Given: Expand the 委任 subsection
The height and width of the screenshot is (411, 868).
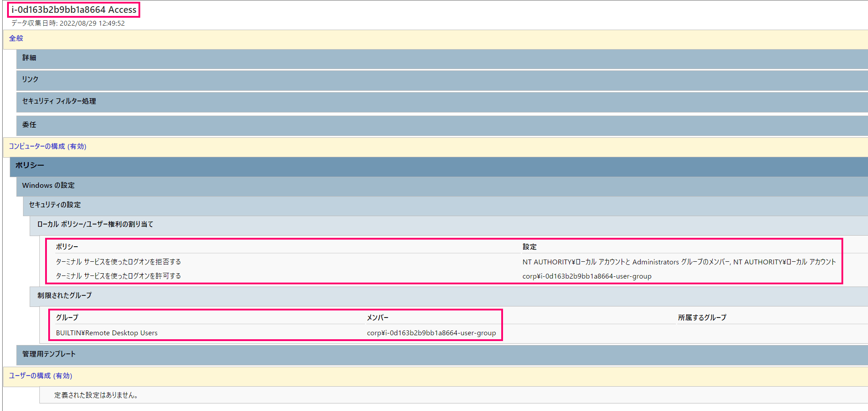Looking at the screenshot, I should [x=31, y=125].
